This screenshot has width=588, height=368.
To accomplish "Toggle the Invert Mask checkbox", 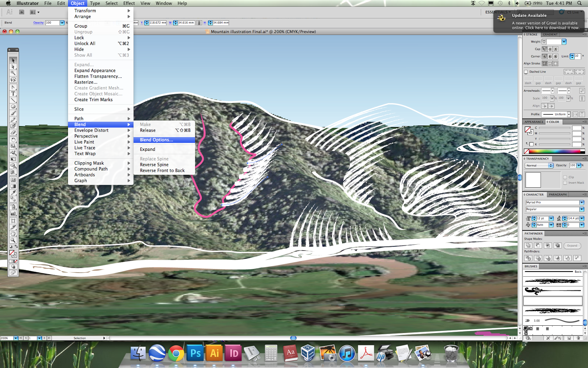I will [565, 183].
